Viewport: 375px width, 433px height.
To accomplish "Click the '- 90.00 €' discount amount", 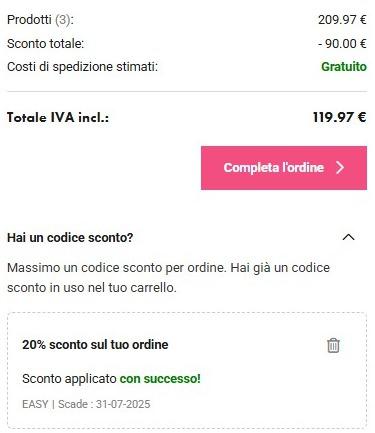I will 342,44.
